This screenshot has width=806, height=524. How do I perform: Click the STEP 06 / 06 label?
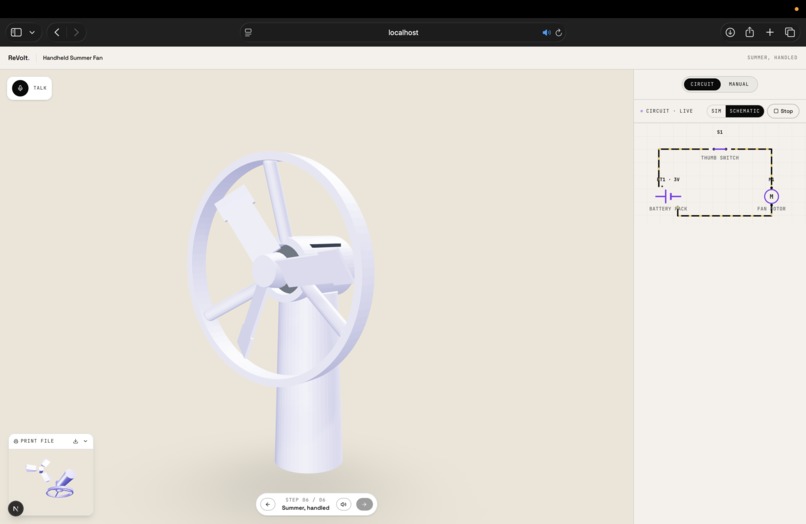click(x=305, y=500)
